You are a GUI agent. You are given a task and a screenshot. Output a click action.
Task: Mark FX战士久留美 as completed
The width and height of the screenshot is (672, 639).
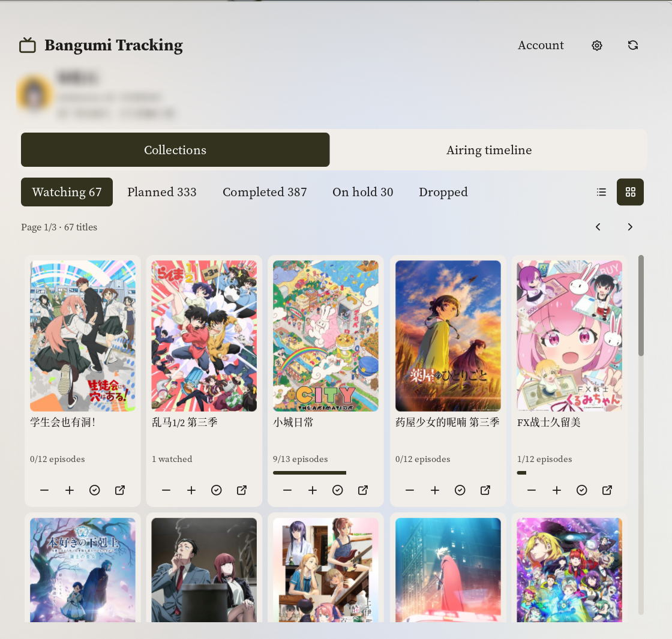point(581,490)
